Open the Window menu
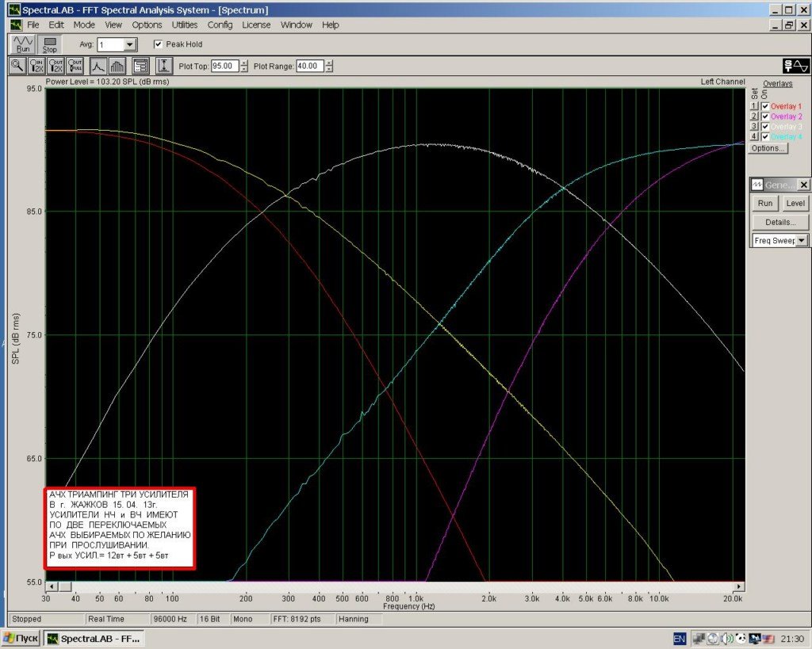This screenshot has width=812, height=649. [297, 25]
